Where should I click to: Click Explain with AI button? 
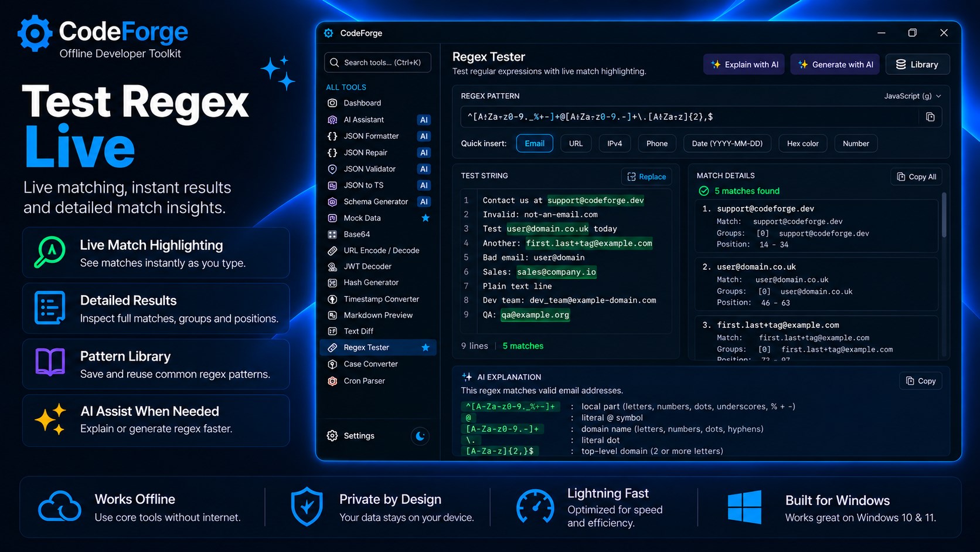(744, 65)
